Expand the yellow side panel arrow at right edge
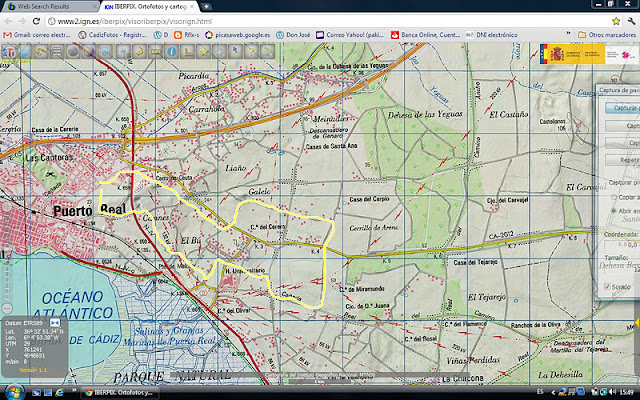Viewport: 640px width, 400px height. [x=637, y=322]
